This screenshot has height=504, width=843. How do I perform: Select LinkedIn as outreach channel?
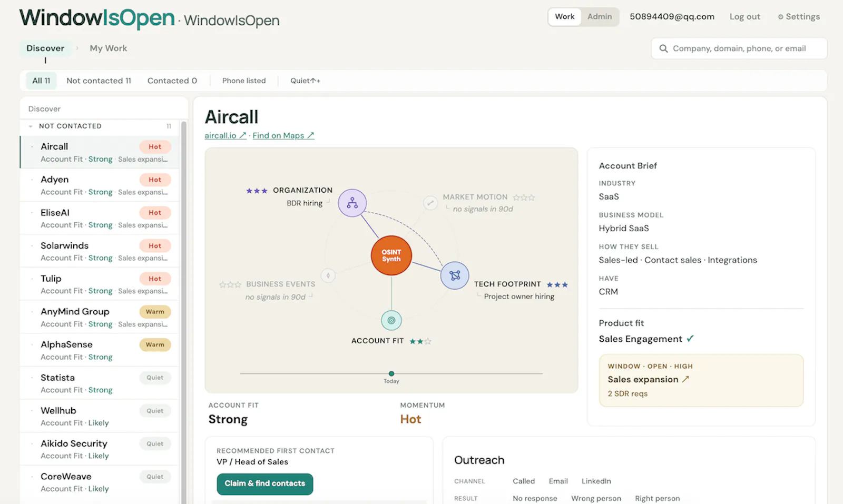596,481
